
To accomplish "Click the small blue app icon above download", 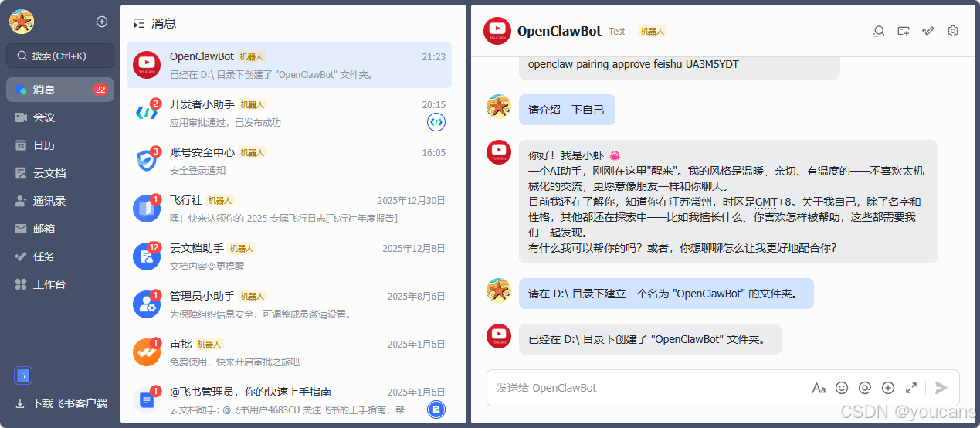I will [23, 375].
